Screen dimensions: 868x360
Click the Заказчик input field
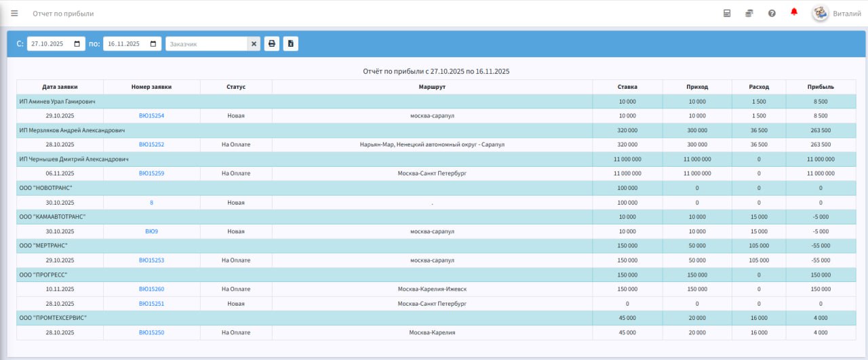(x=206, y=43)
